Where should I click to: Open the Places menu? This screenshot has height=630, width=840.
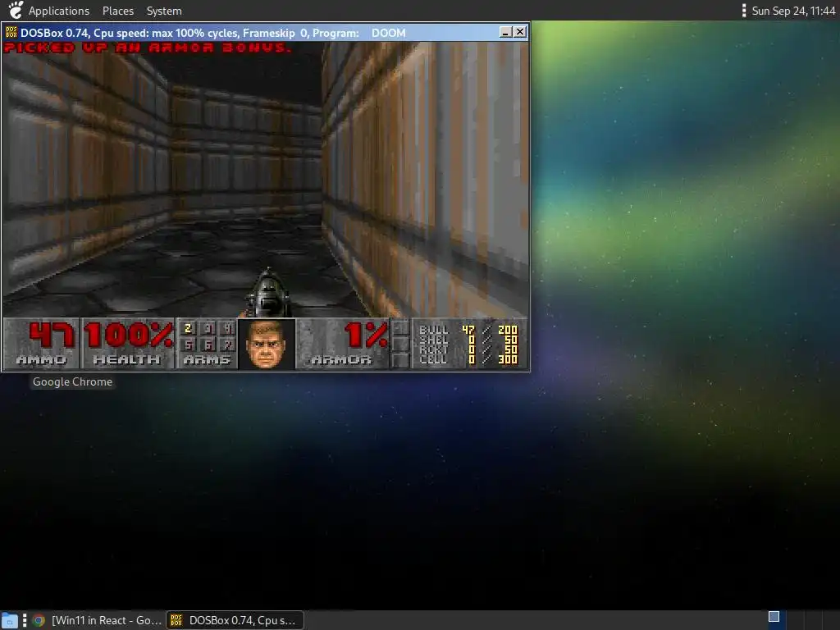[x=118, y=11]
